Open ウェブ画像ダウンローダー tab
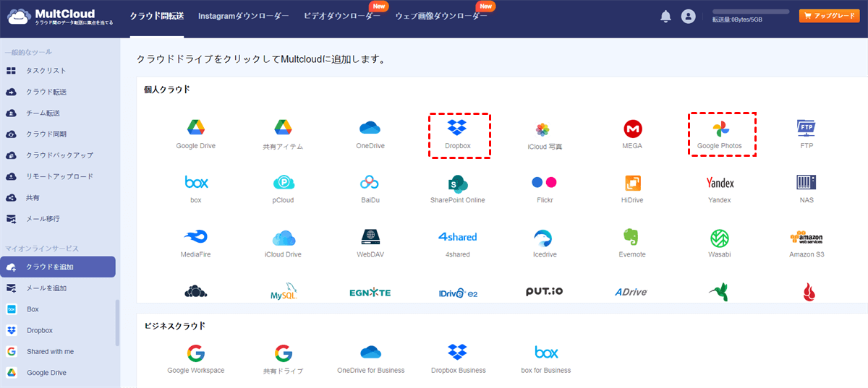 pyautogui.click(x=441, y=16)
